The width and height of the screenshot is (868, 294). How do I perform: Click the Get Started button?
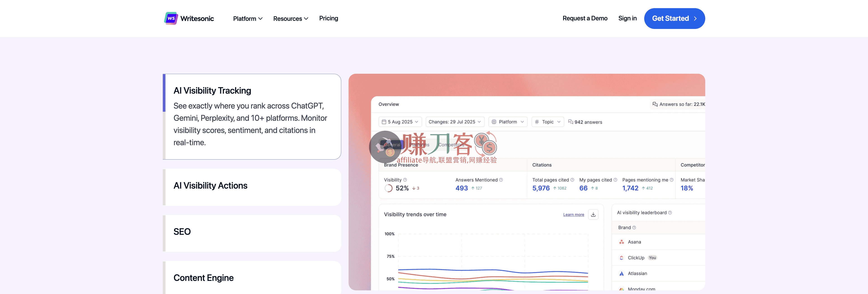coord(674,19)
